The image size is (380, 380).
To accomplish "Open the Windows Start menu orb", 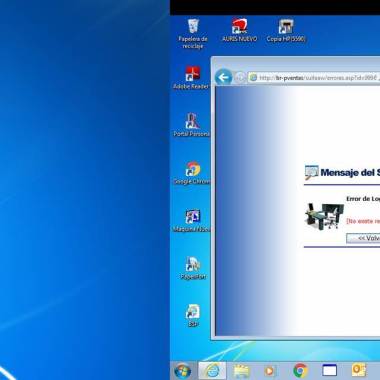I will [183, 371].
